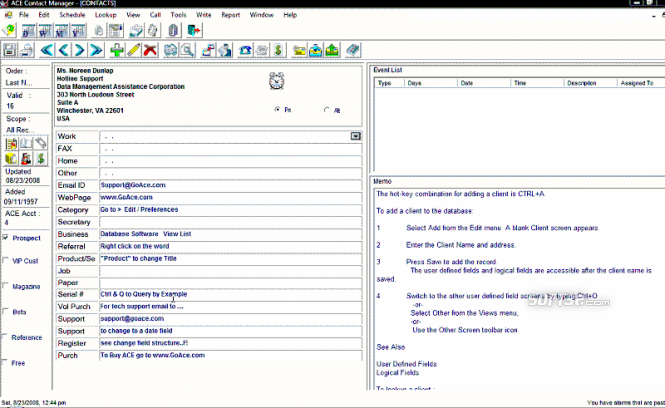Open the Call menu
This screenshot has height=408, width=665.
[x=155, y=15]
